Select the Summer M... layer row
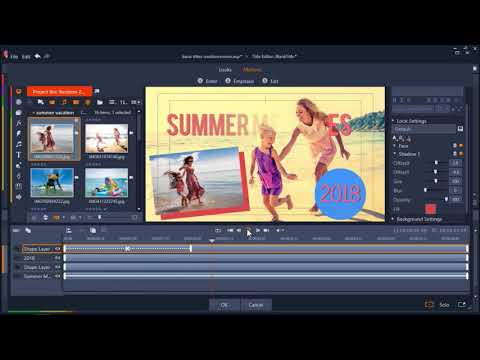The height and width of the screenshot is (360, 480). point(38,276)
